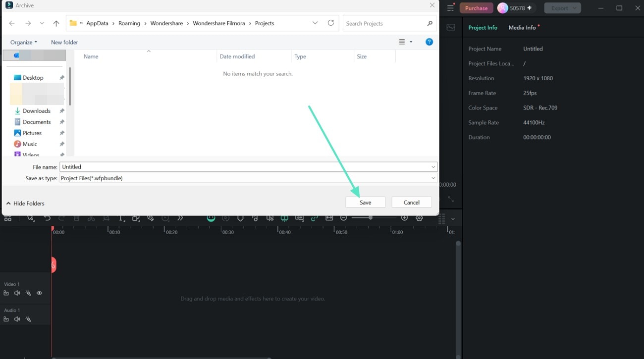Click the Search Projects box
Viewport: 644px width, 359px height.
[x=390, y=23]
